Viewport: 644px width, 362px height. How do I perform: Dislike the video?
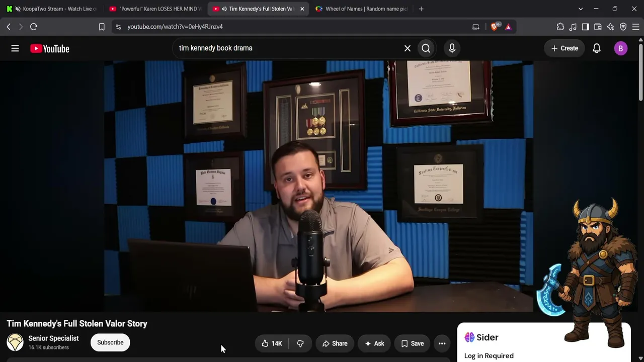click(300, 343)
